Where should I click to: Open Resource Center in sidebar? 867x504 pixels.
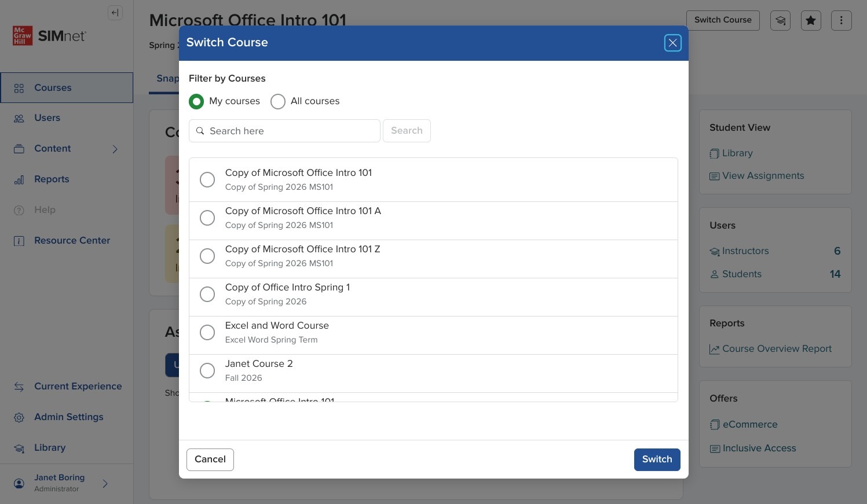click(67, 241)
